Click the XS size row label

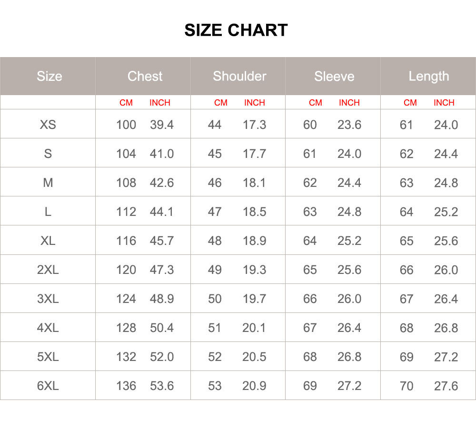tap(48, 125)
